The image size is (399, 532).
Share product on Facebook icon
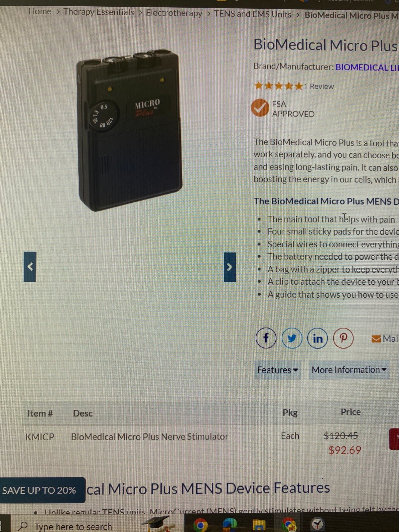pyautogui.click(x=266, y=338)
